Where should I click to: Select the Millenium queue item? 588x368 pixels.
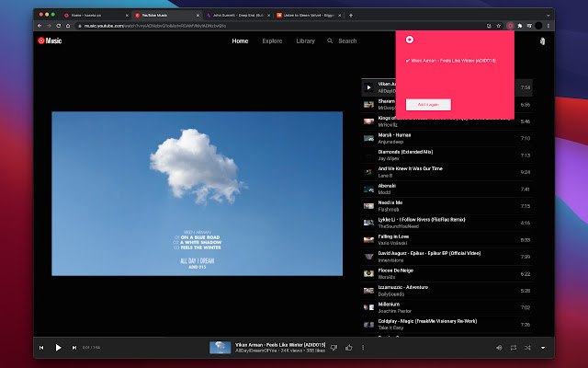[447, 307]
